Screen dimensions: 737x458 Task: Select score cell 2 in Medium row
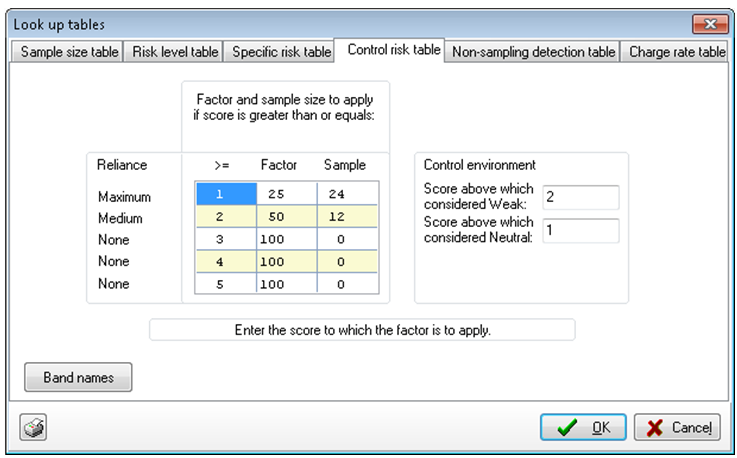point(226,216)
